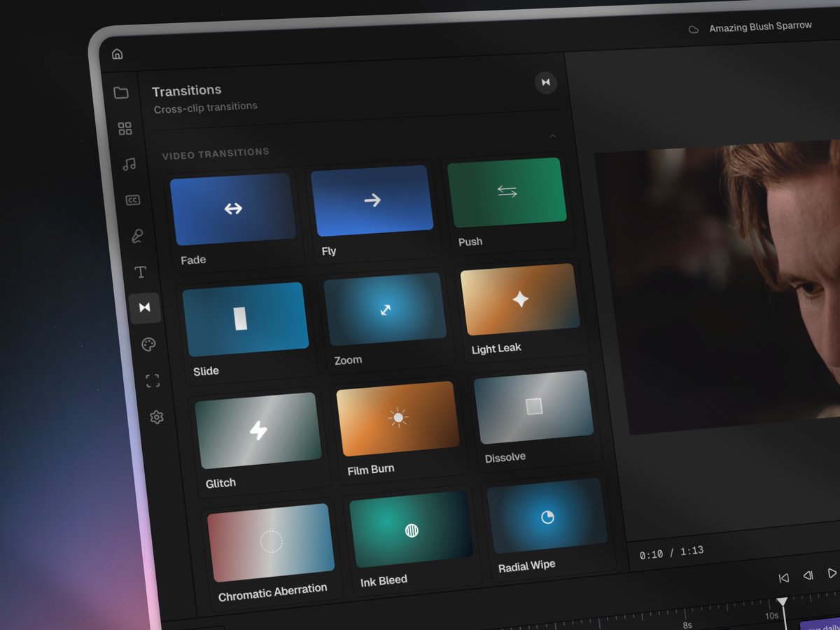The width and height of the screenshot is (840, 630).
Task: Open the elements grid panel in the sidebar
Action: [x=125, y=129]
